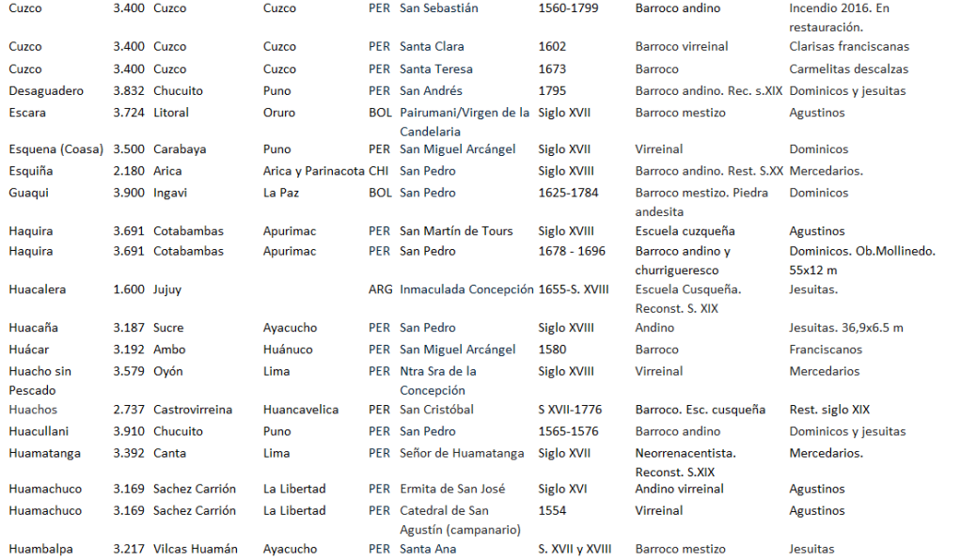The width and height of the screenshot is (961, 560).
Task: Click the 'Inmaculada Concepción' church cell
Action: coord(466,289)
